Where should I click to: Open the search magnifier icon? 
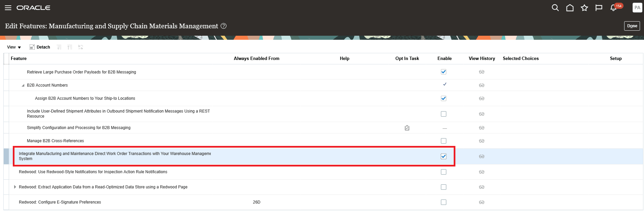(555, 8)
